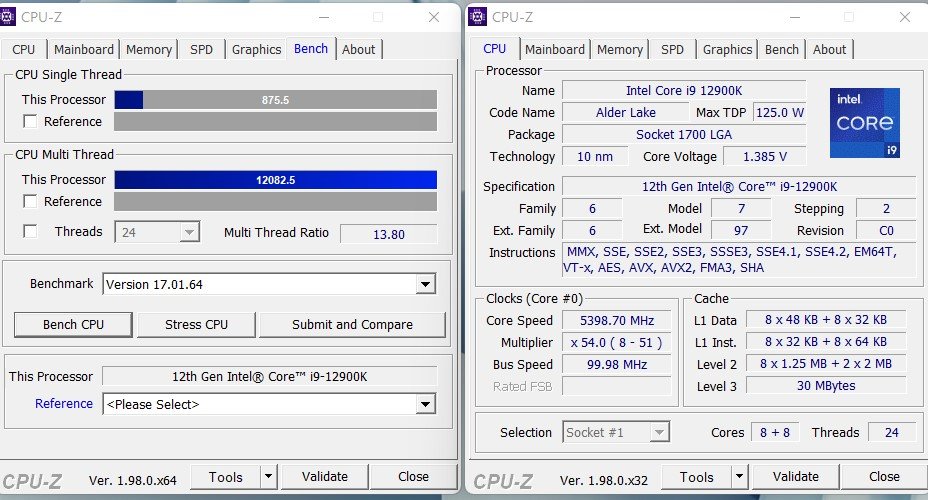This screenshot has width=928, height=500.
Task: Click Submit and Compare button
Action: tap(352, 324)
